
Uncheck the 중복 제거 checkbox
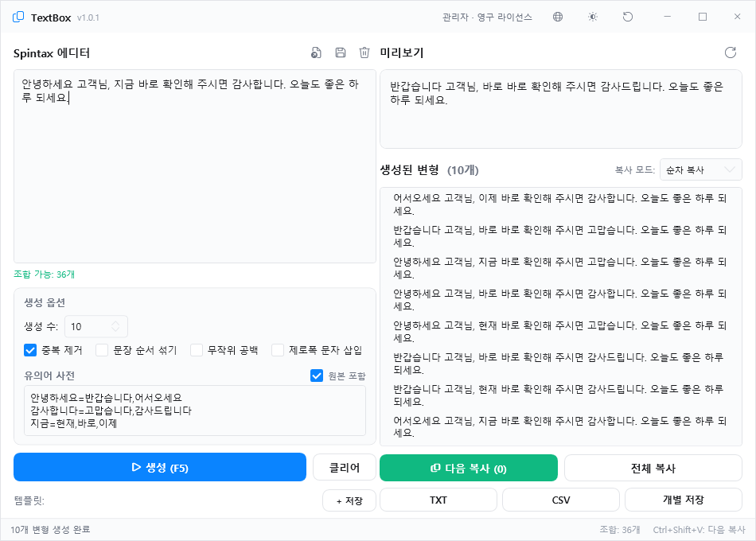point(30,350)
